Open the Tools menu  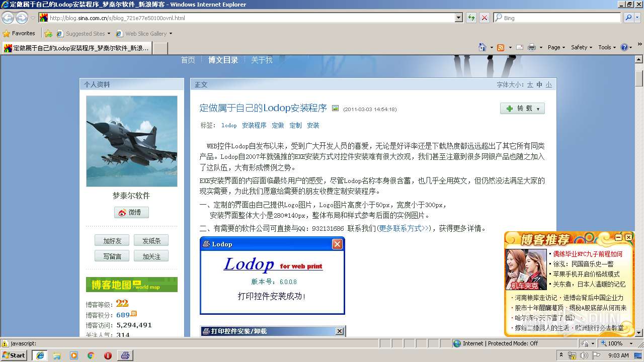607,47
